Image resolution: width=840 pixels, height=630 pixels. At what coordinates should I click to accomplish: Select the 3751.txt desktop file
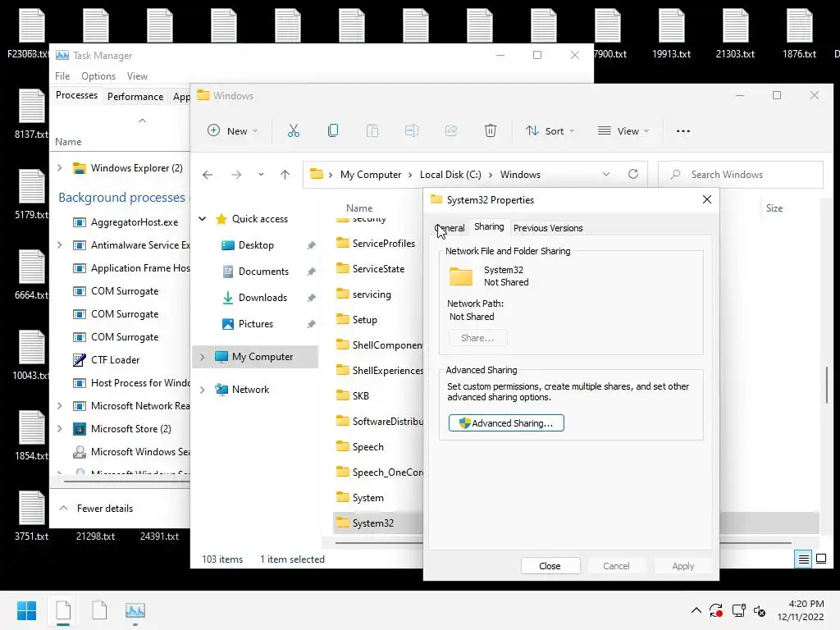click(x=32, y=515)
